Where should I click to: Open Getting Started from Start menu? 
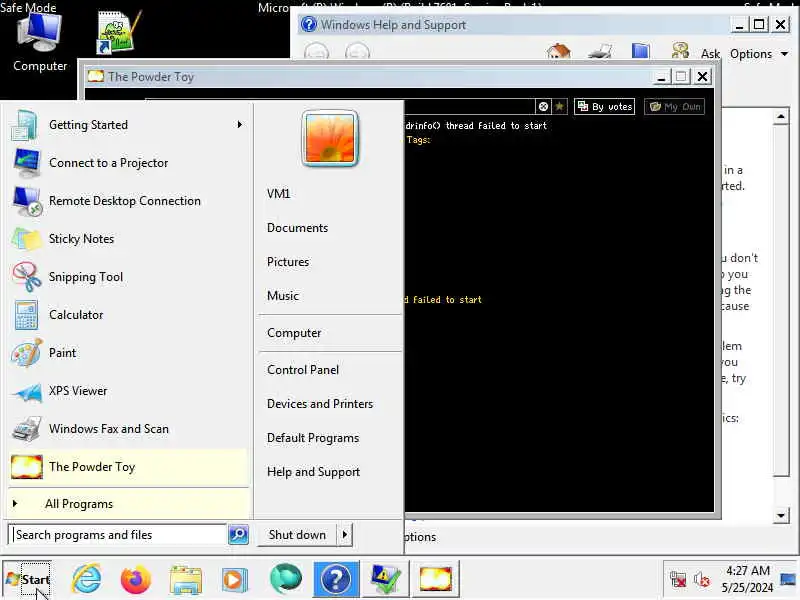tap(128, 125)
